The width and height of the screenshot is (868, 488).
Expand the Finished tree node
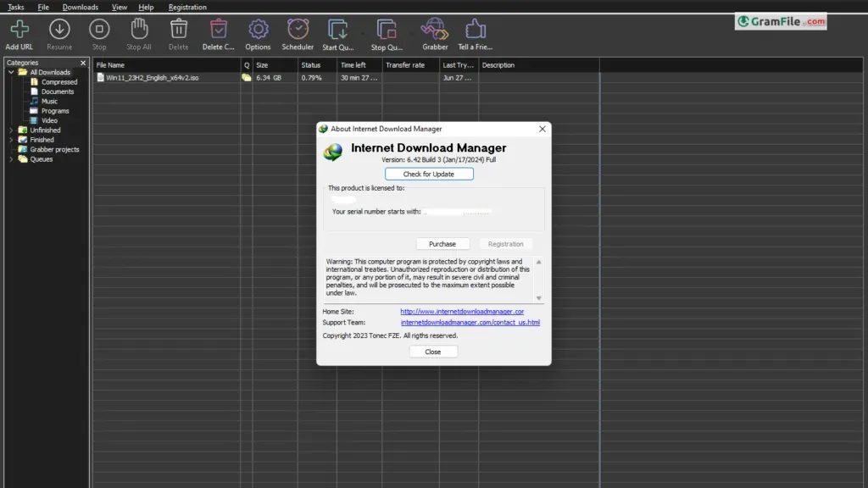pos(11,140)
